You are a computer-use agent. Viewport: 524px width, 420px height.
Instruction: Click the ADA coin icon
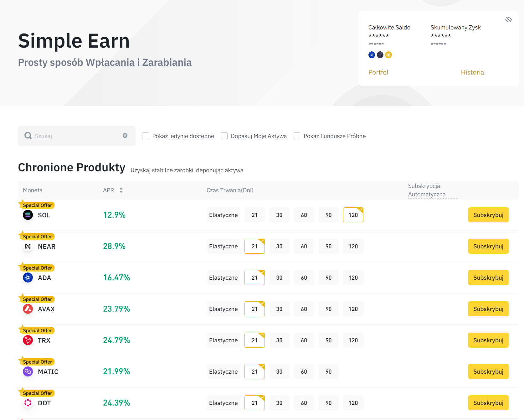(x=28, y=277)
